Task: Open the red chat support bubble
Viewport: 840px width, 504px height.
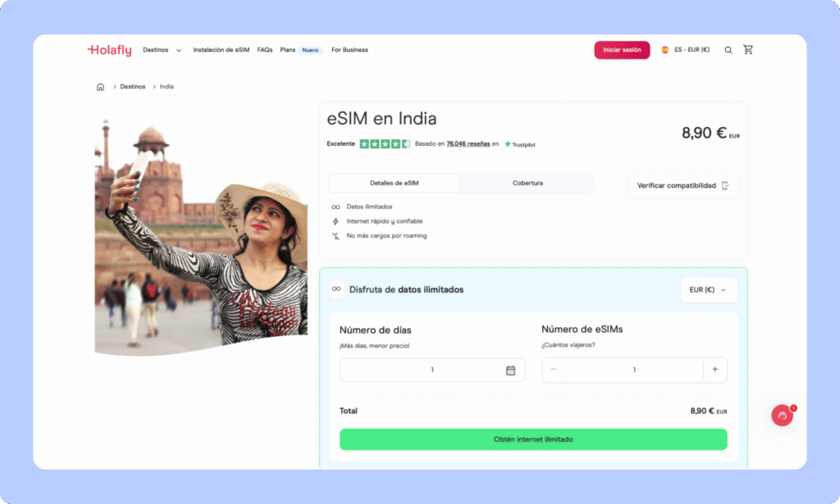Action: coord(782,415)
